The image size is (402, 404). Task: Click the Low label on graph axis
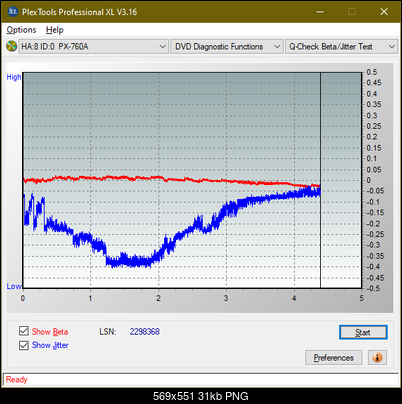[14, 286]
